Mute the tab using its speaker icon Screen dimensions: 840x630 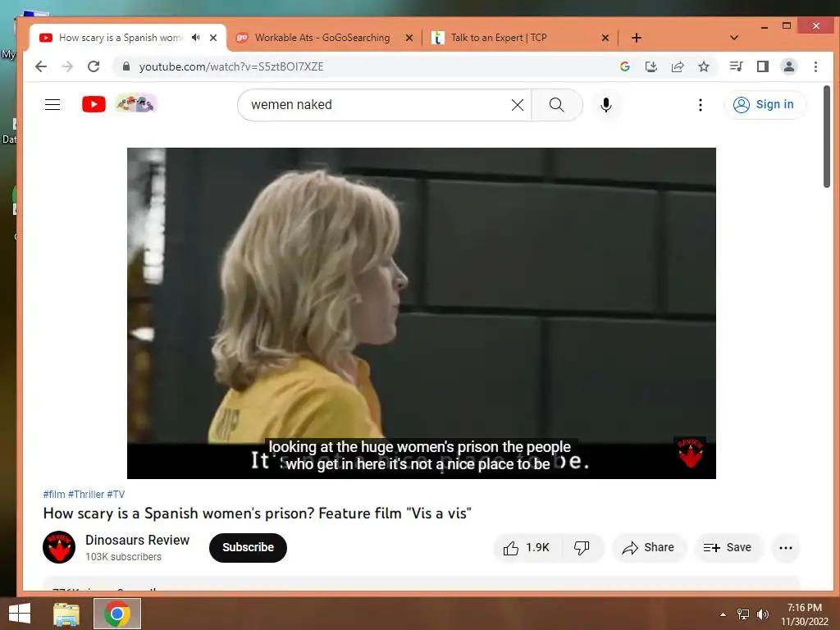coord(195,38)
